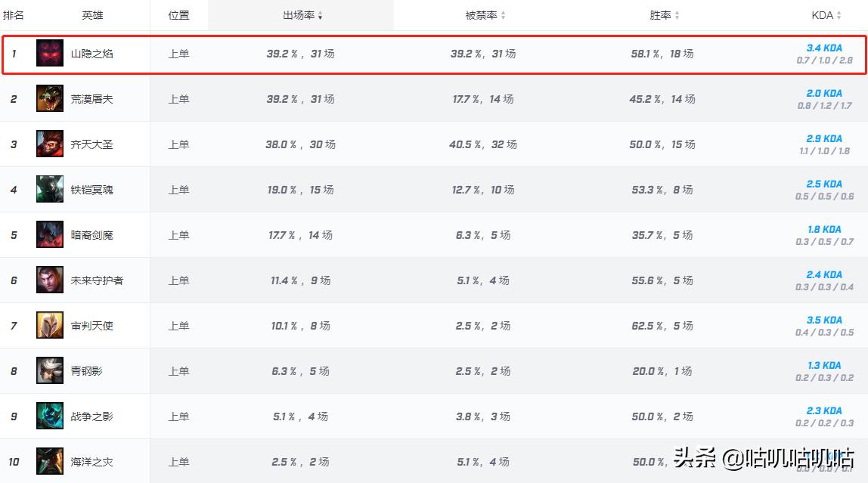The image size is (868, 483).
Task: Click the 荒漠屠夫 champion portrait
Action: click(50, 99)
